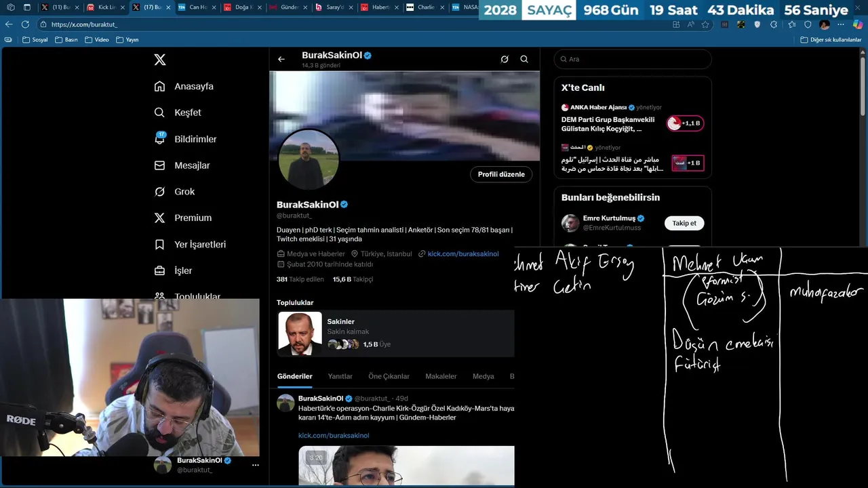This screenshot has height=488, width=868.
Task: Join the +1,1 B live listeners pill
Action: 686,123
